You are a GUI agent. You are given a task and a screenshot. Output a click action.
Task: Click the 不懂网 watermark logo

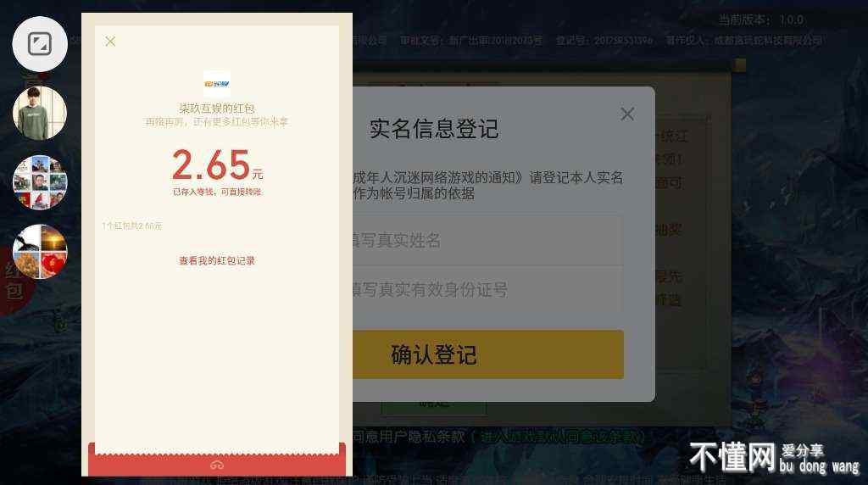pyautogui.click(x=774, y=458)
